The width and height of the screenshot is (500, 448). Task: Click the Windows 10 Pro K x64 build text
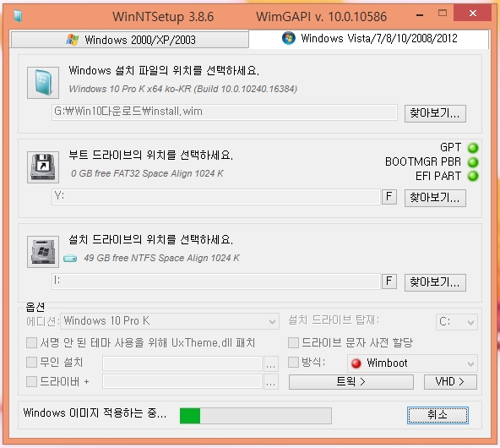[183, 89]
